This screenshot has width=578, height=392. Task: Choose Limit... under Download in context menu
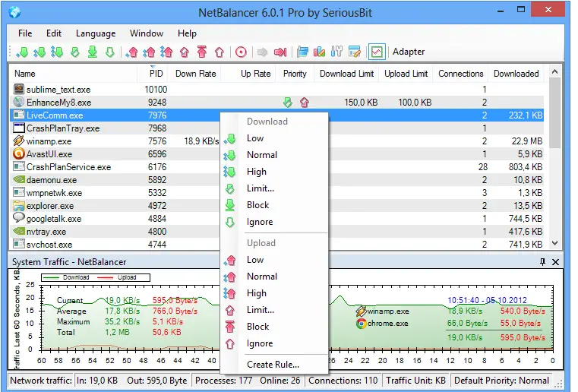274,188
